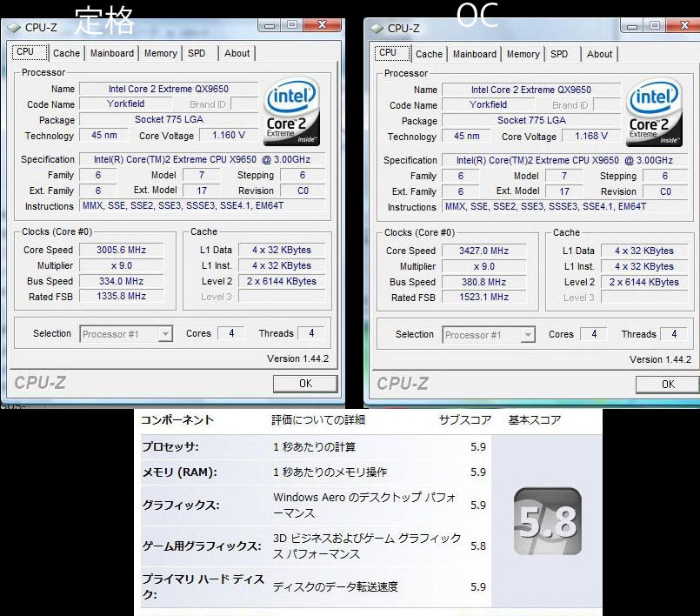This screenshot has width=700, height=616.
Task: Click L1 Data 4 x 32 KBytes in right OC window
Action: tap(644, 251)
